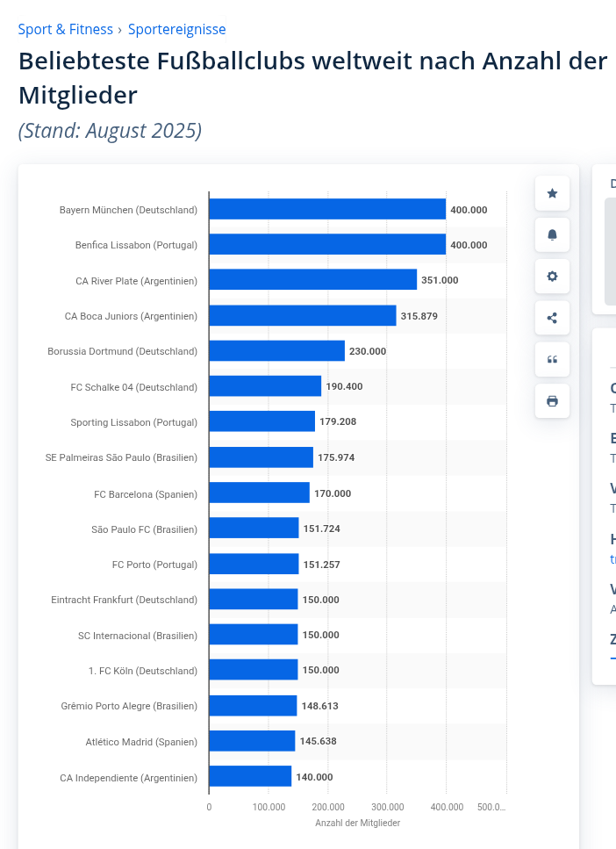Click the print icon
This screenshot has width=616, height=849.
552,401
